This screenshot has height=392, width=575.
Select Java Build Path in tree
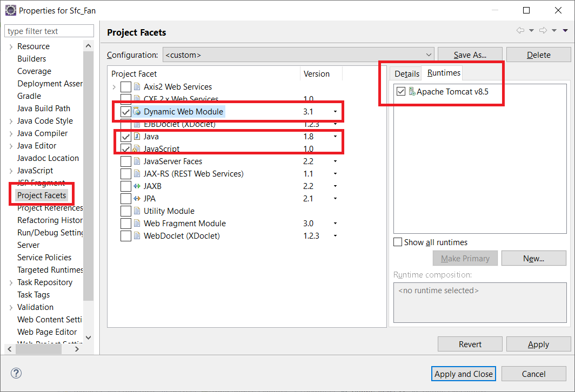tap(44, 109)
